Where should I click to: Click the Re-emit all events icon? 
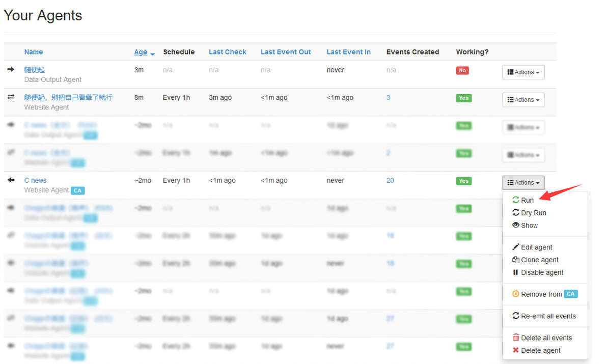coord(516,316)
